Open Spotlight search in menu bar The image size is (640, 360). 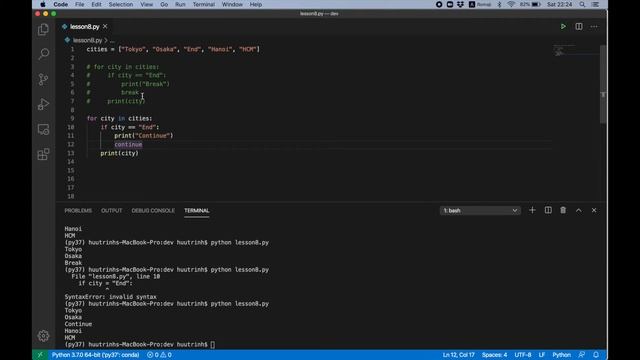[582, 4]
